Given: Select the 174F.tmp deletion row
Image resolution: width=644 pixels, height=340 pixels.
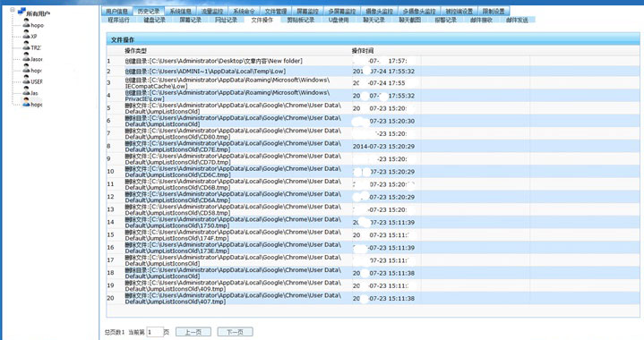Looking at the screenshot, I should tap(373, 235).
